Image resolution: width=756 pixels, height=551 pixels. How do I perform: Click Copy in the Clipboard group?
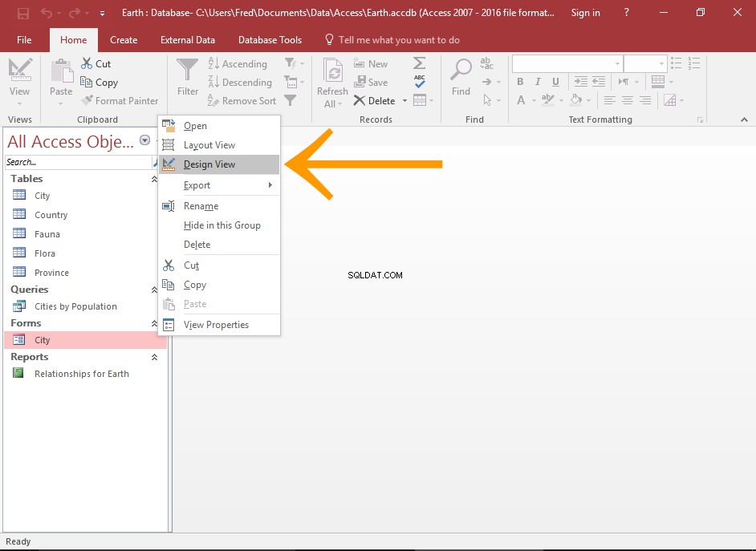[x=100, y=83]
